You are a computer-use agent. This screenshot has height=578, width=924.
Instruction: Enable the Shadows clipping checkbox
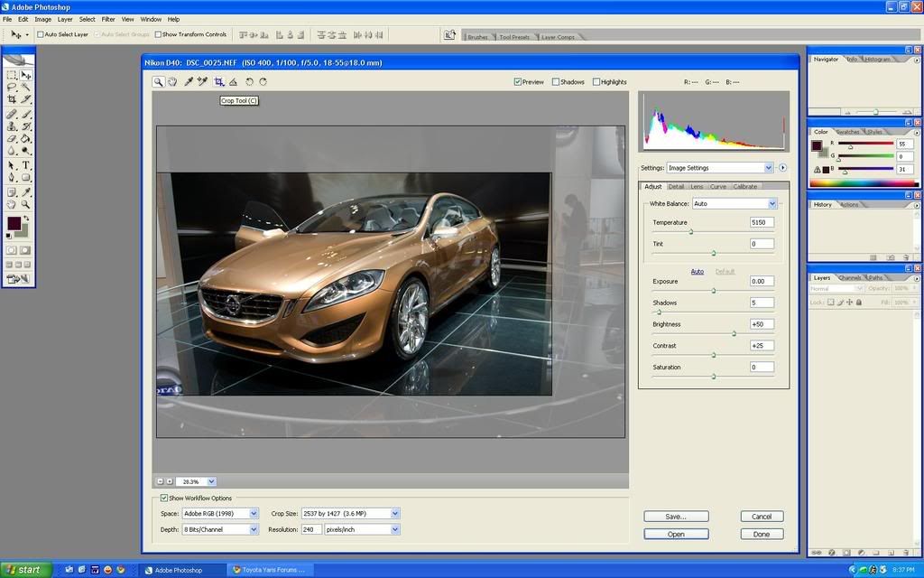556,82
